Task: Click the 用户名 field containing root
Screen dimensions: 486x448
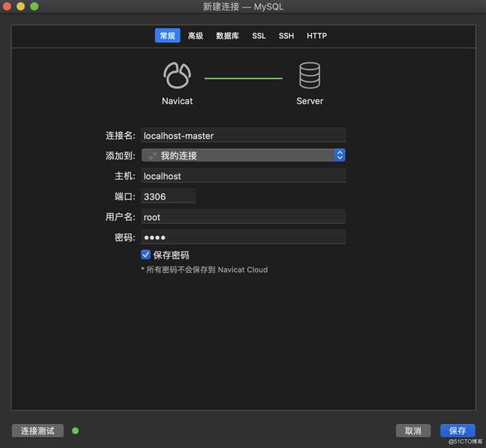Action: [243, 217]
